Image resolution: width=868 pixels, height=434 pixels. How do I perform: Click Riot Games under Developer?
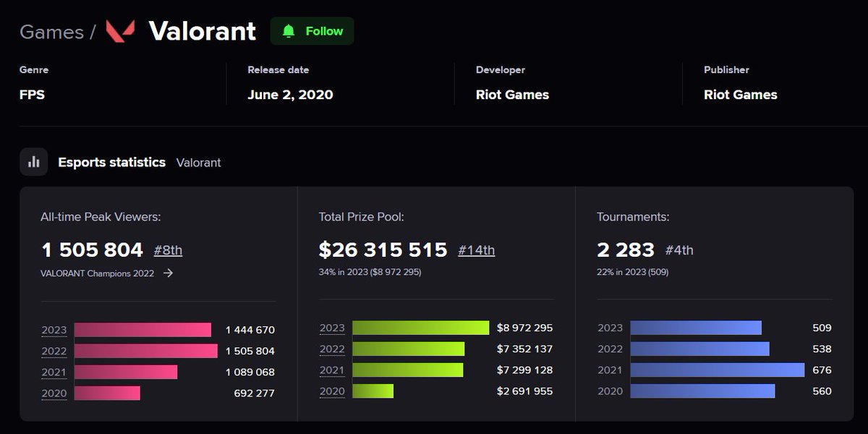[x=512, y=95]
